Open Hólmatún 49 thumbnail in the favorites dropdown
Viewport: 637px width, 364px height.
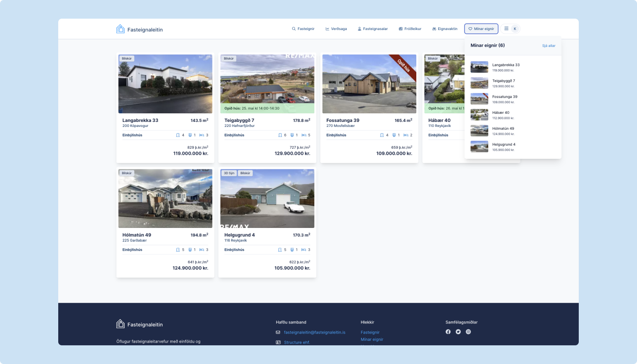(x=479, y=131)
